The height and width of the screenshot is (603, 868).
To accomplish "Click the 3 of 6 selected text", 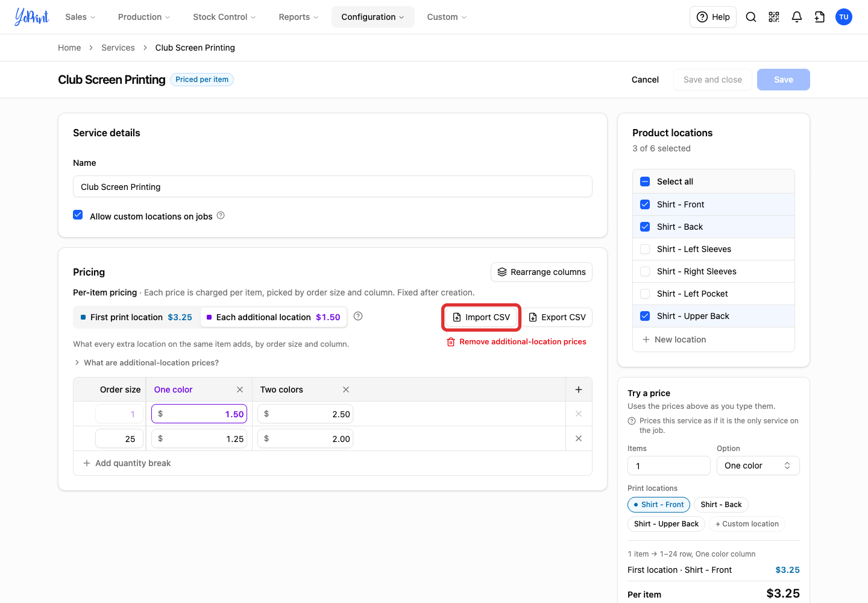I will [x=661, y=148].
